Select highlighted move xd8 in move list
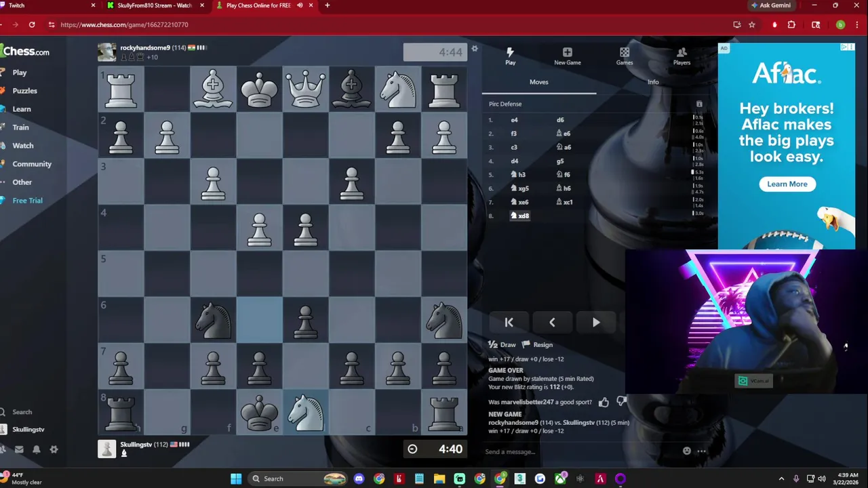This screenshot has width=868, height=488. [519, 216]
